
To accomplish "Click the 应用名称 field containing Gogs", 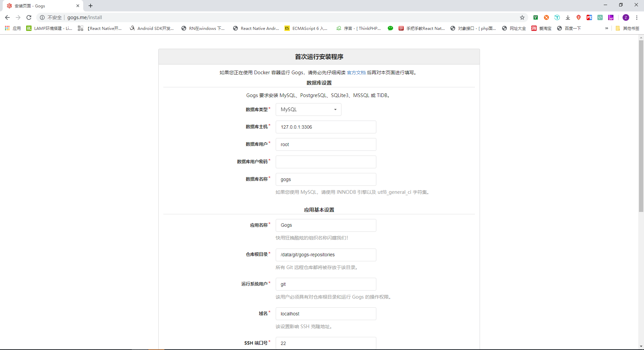I will click(x=326, y=225).
